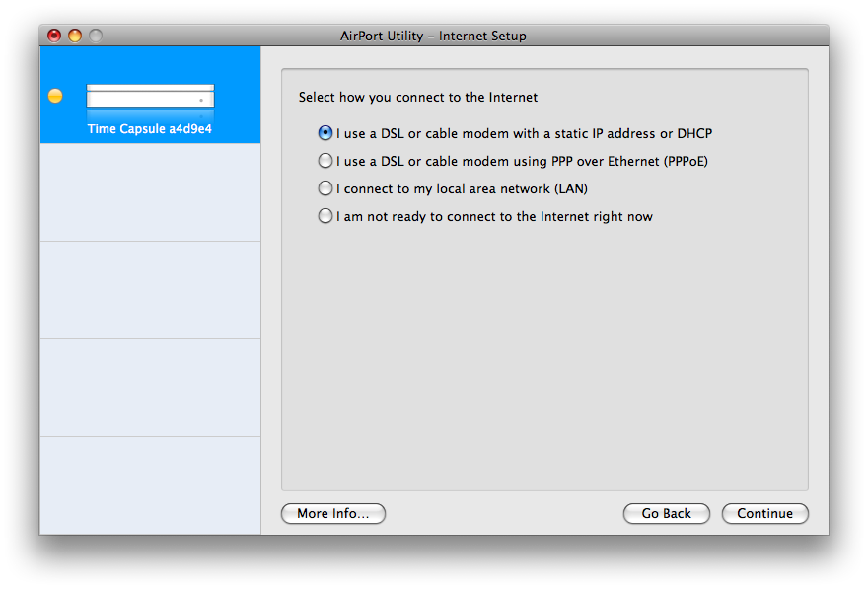
Task: Minimize window with the yellow button
Action: coord(75,36)
